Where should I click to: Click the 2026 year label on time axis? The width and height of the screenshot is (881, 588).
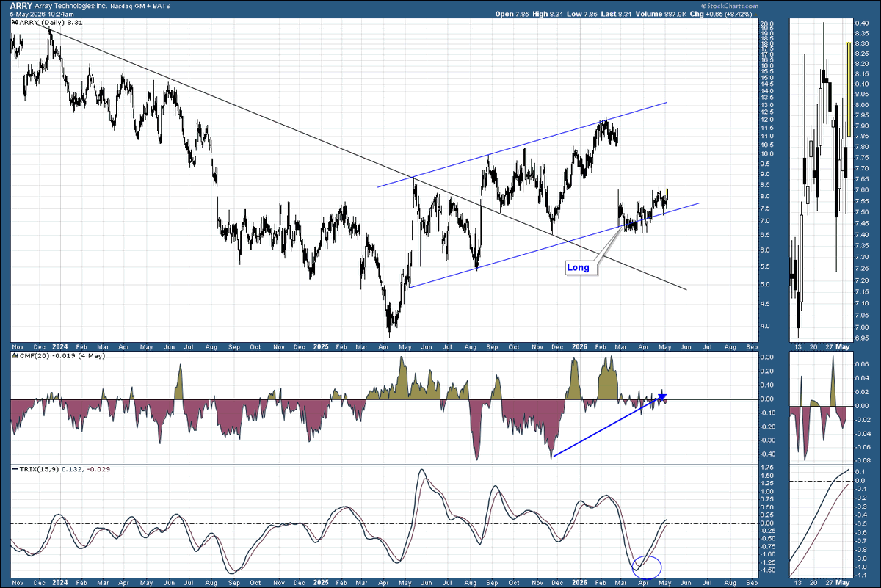pos(580,345)
